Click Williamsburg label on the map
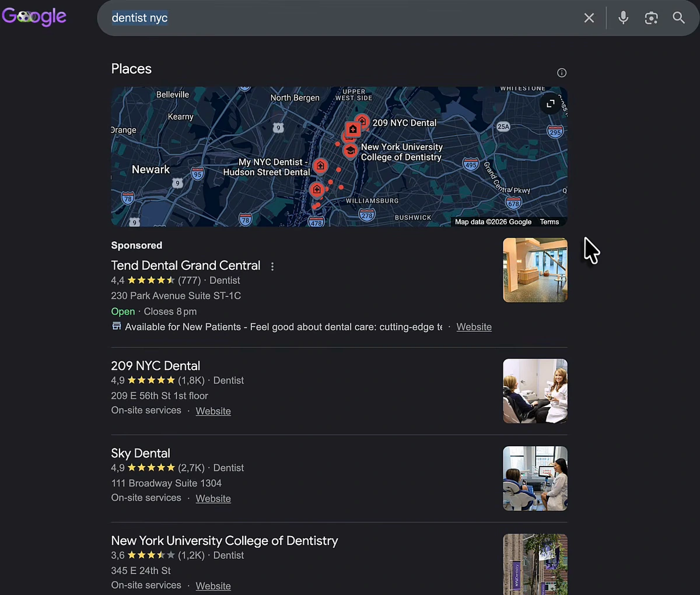This screenshot has height=595, width=700. pos(372,201)
